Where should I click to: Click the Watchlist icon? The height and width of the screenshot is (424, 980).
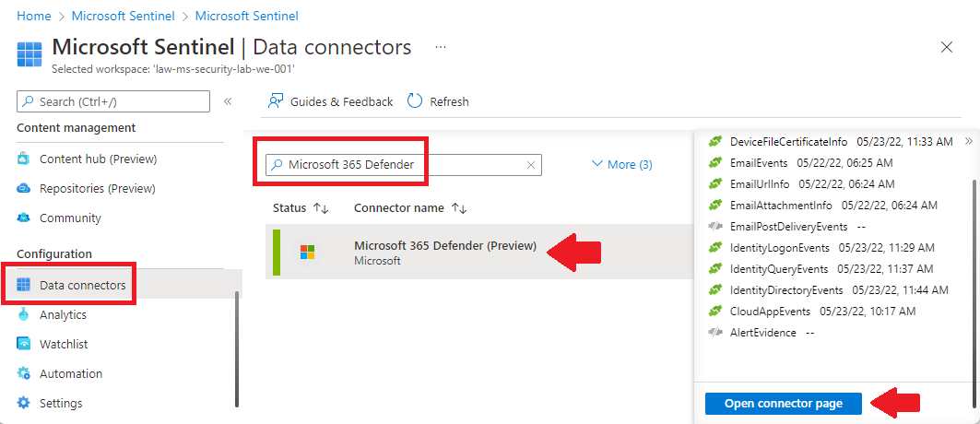[x=24, y=344]
